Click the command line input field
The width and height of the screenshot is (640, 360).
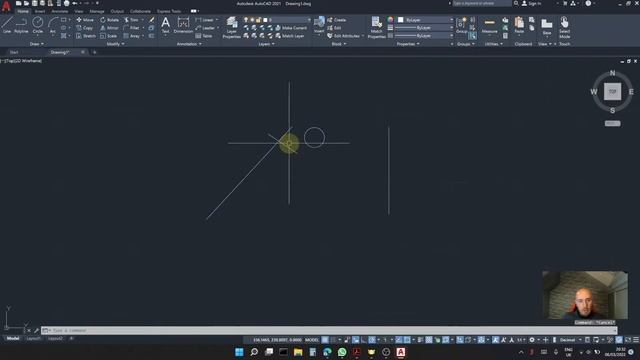click(330, 330)
